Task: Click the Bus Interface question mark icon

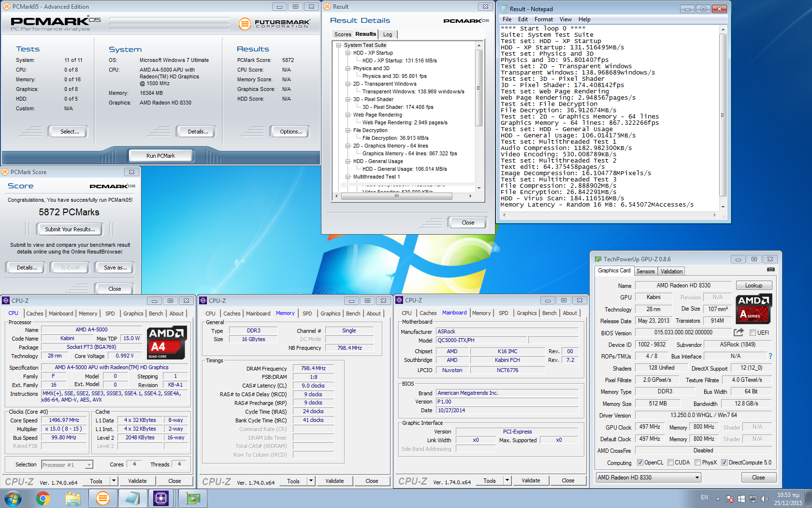Action: pos(770,356)
